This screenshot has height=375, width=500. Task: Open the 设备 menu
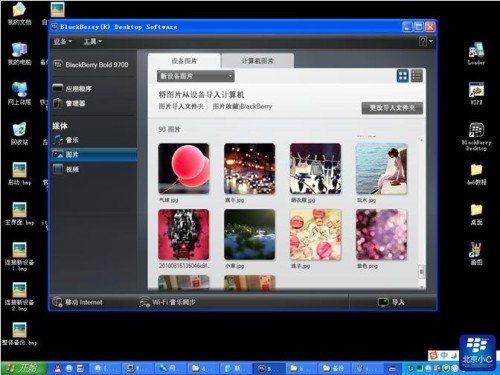62,41
